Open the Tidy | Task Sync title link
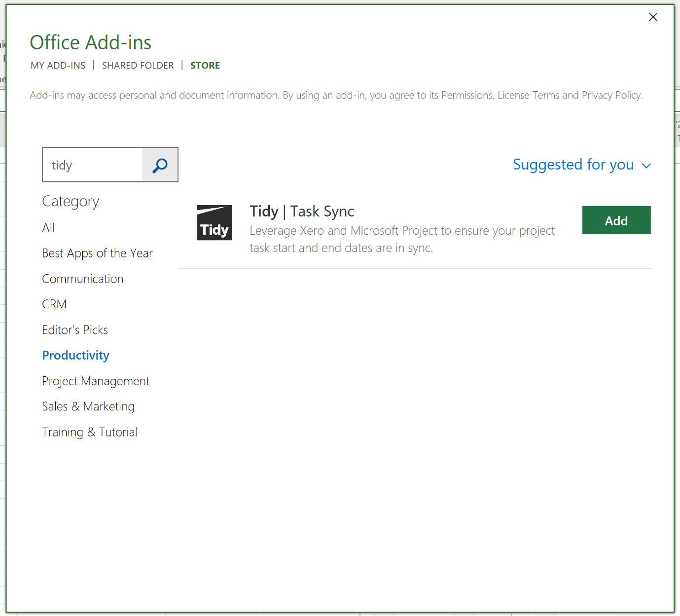The height and width of the screenshot is (616, 680). 302,211
